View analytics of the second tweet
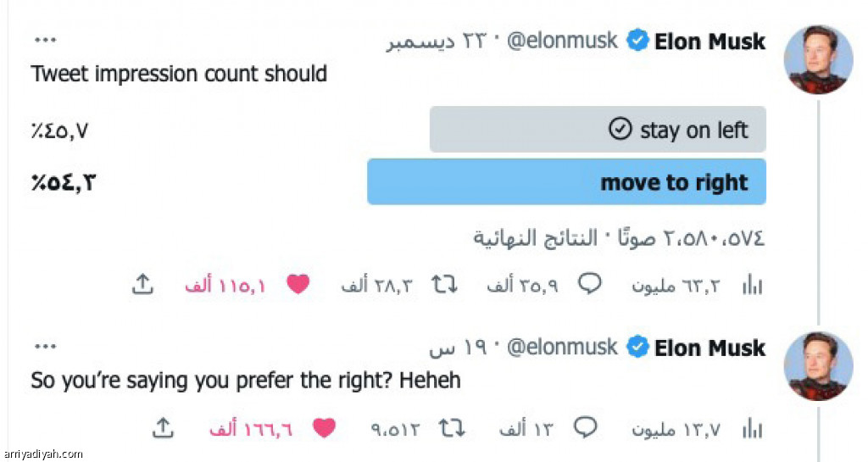 (x=751, y=430)
